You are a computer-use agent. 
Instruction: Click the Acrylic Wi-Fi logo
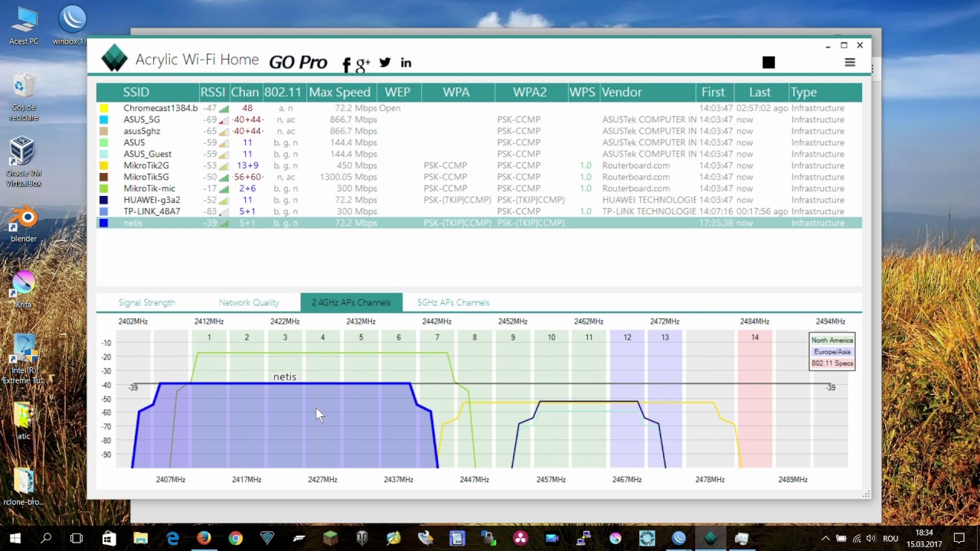[114, 59]
